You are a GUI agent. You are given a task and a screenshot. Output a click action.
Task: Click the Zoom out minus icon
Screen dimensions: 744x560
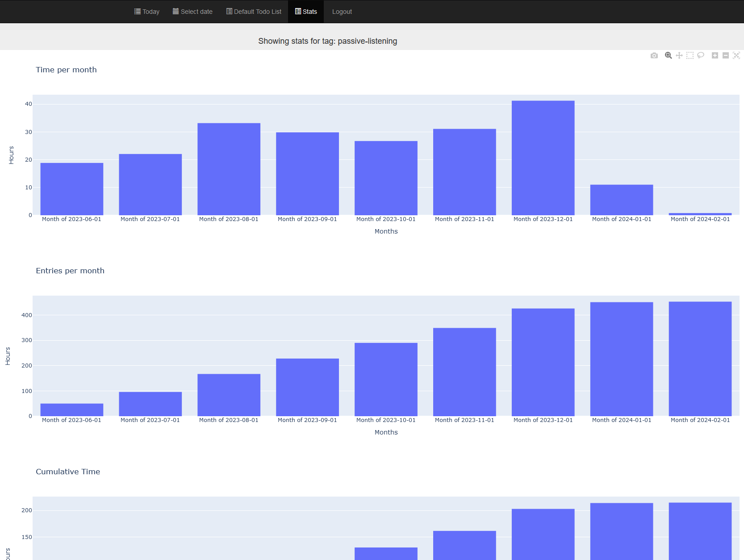click(726, 55)
